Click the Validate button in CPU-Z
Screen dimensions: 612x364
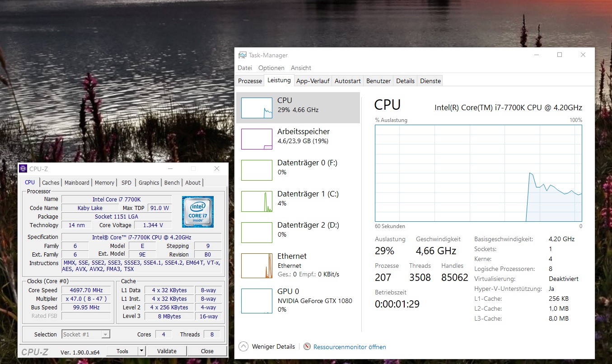167,351
